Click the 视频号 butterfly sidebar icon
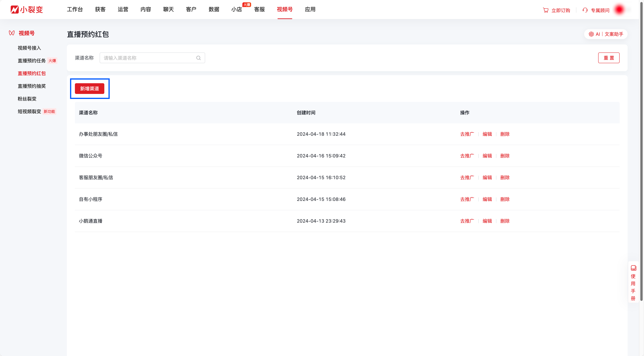The image size is (644, 356). point(12,33)
